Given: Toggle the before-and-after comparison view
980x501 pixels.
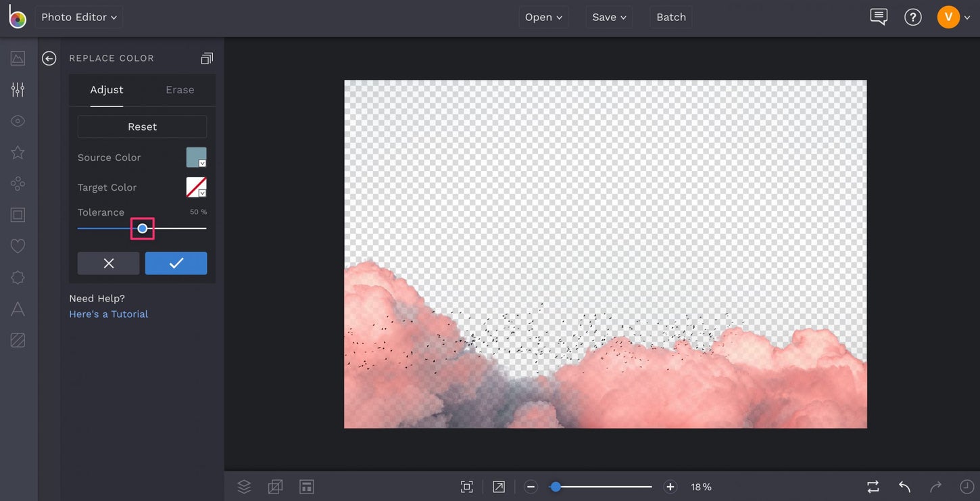Looking at the screenshot, I should coord(873,486).
